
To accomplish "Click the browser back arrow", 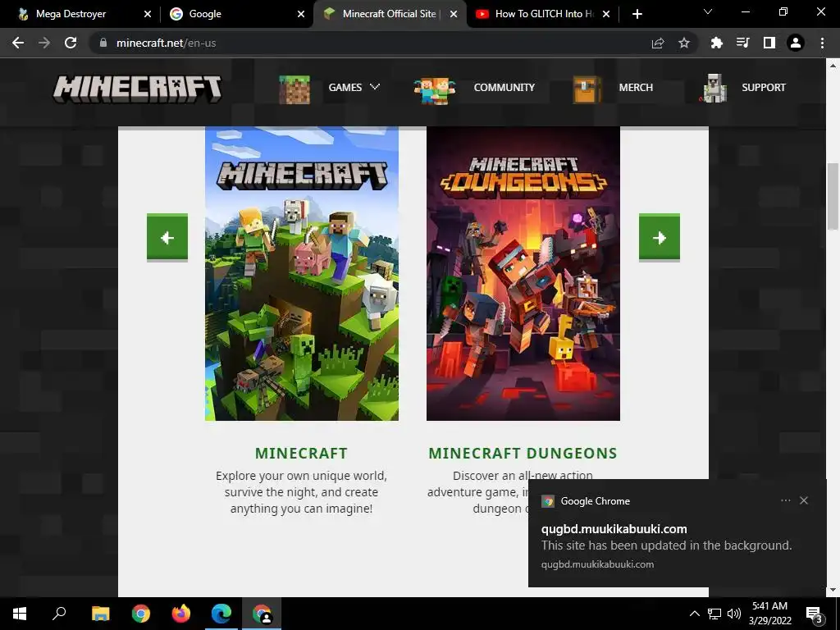I will (18, 43).
